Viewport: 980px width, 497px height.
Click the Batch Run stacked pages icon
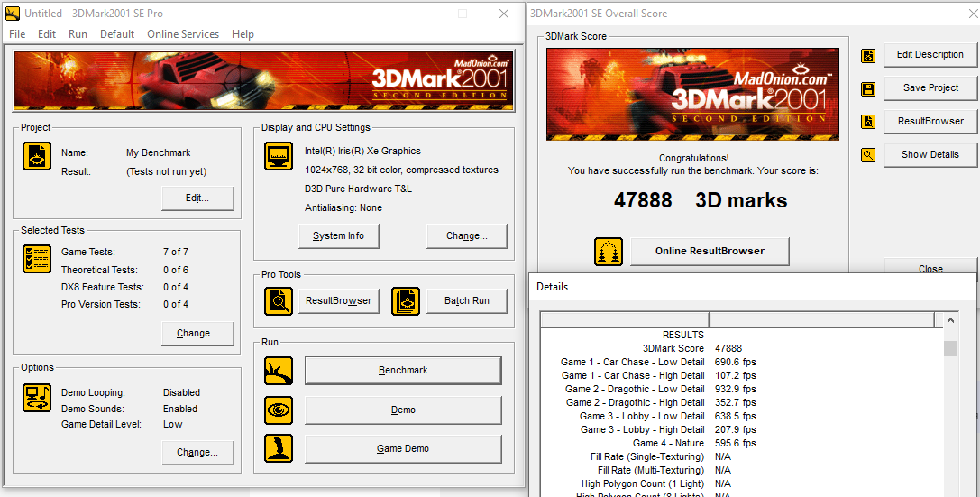(406, 301)
